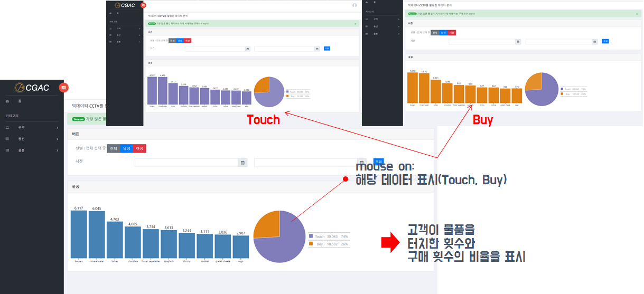Expand 구역 chevron in Buy view sidebar
Image resolution: width=644 pixels, height=294 pixels.
click(x=399, y=18)
